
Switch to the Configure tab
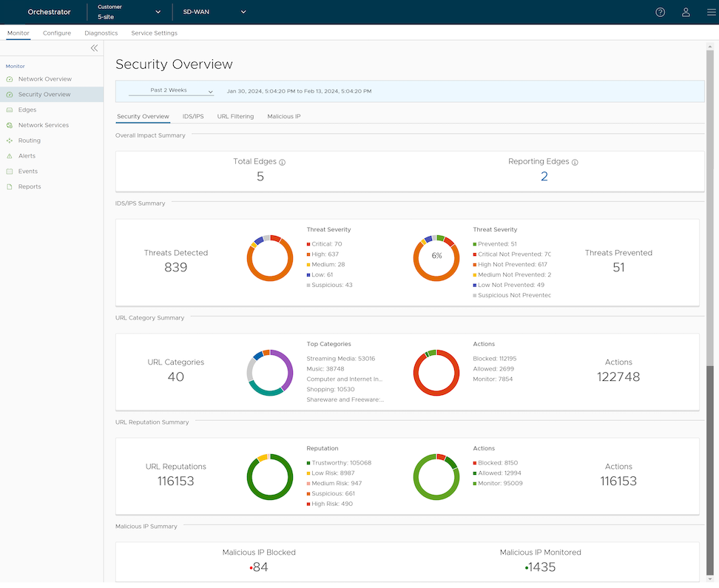57,33
